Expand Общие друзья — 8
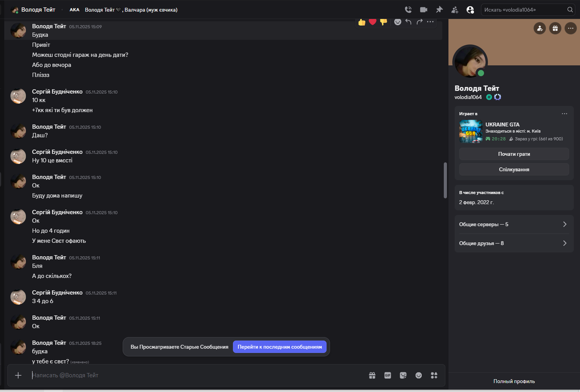 514,243
